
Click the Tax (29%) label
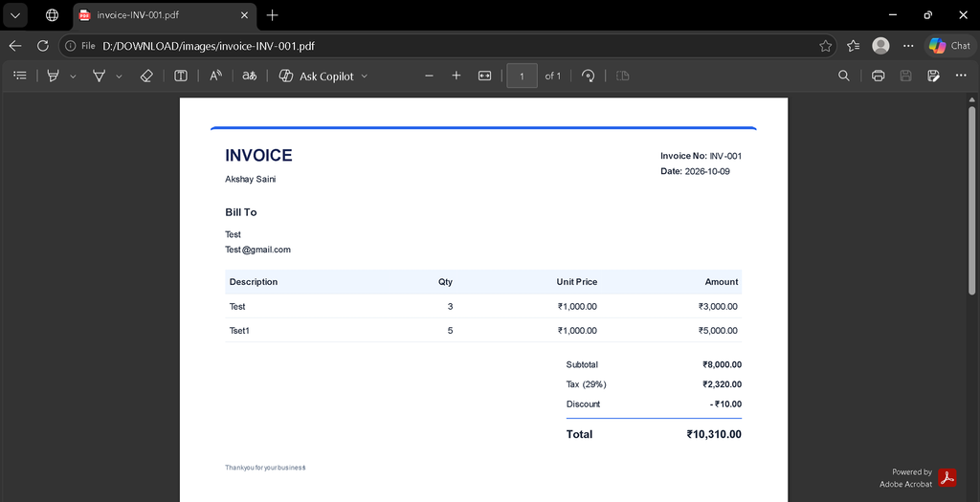point(587,384)
